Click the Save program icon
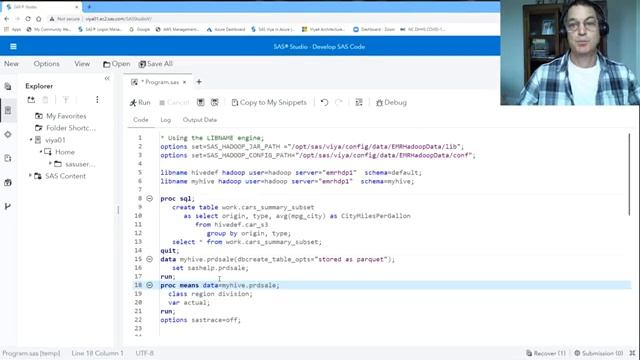 pyautogui.click(x=200, y=102)
